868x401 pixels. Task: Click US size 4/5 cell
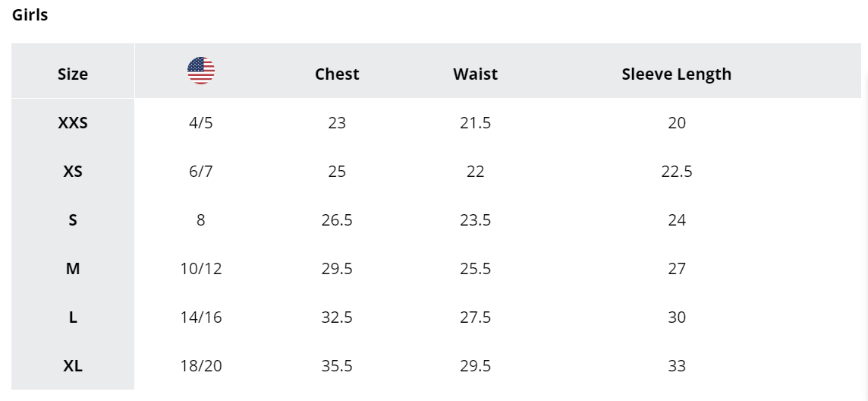pyautogui.click(x=200, y=122)
